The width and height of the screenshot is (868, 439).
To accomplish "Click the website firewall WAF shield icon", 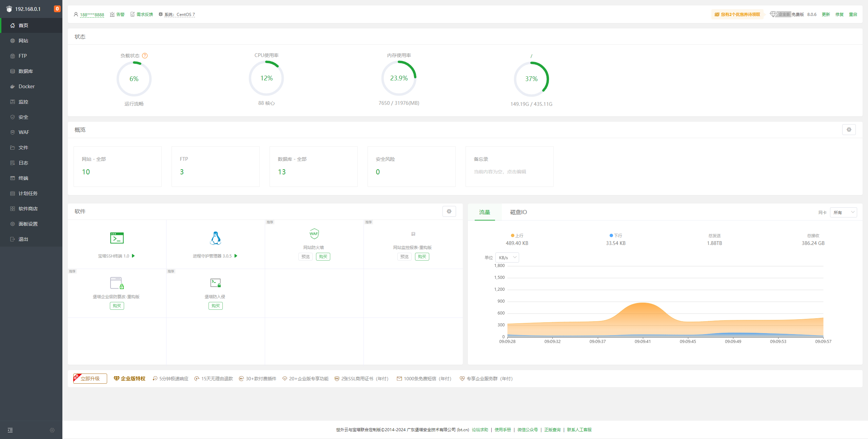I will click(314, 234).
